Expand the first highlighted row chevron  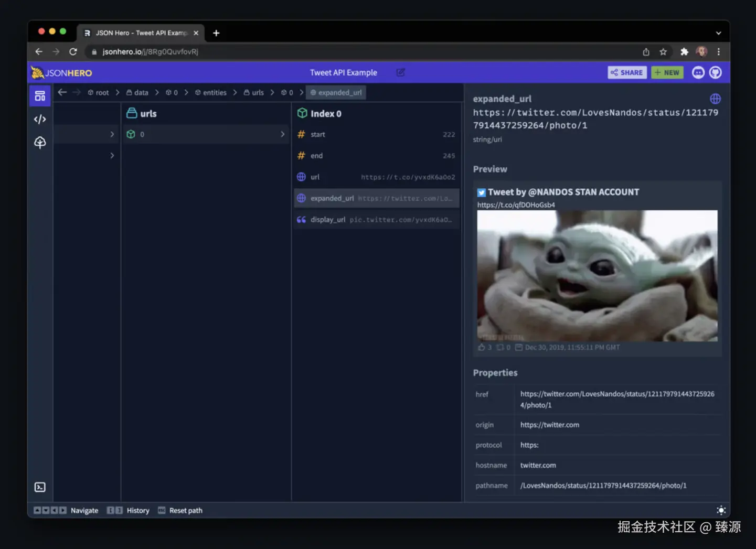pos(112,134)
